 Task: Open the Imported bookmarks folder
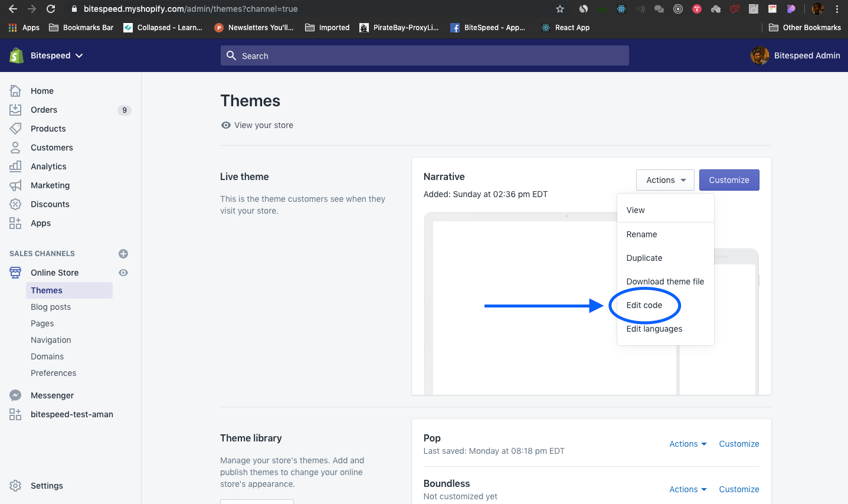click(x=328, y=28)
